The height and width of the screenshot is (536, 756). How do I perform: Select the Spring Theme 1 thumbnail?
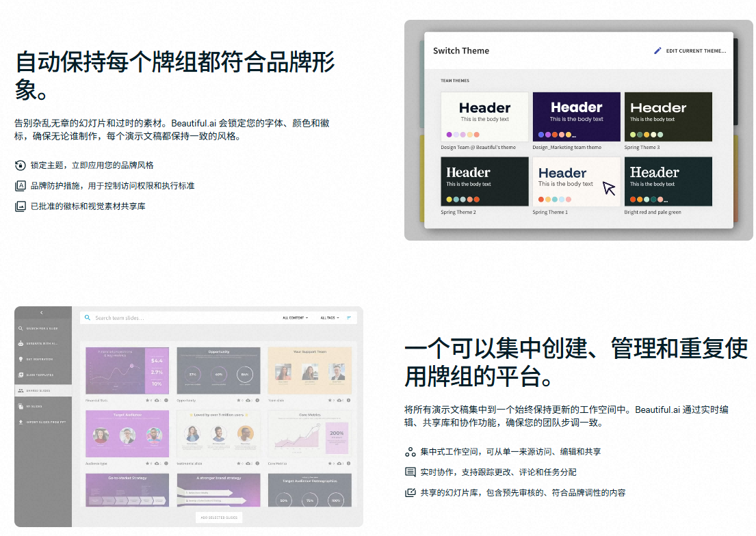click(x=576, y=182)
